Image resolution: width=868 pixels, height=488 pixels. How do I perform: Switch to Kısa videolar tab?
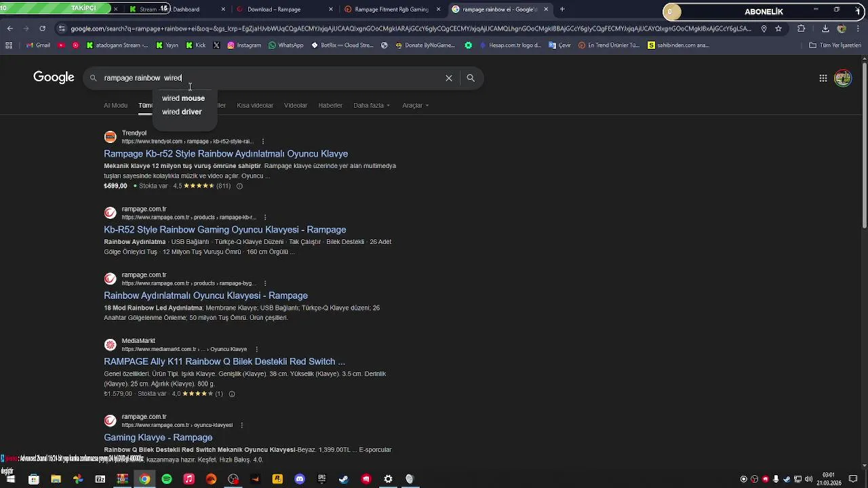(255, 106)
